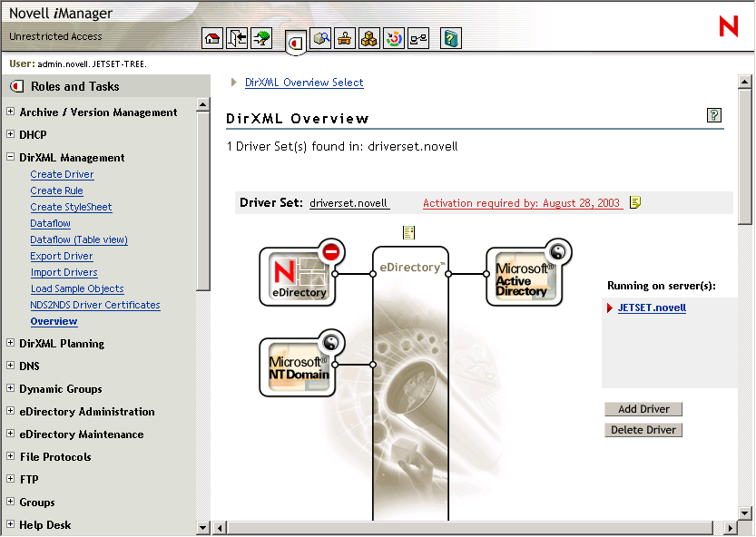Open the stacked boxes toolbar icon

[368, 38]
